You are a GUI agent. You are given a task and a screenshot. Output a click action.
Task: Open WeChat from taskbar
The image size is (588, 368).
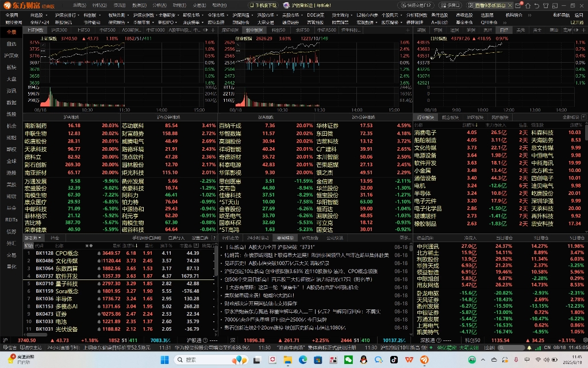(348, 360)
